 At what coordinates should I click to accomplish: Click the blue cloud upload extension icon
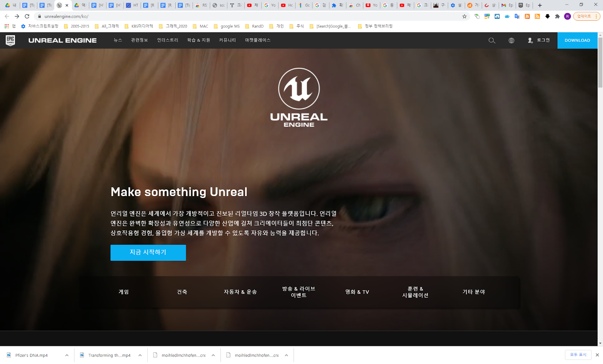pos(497,16)
